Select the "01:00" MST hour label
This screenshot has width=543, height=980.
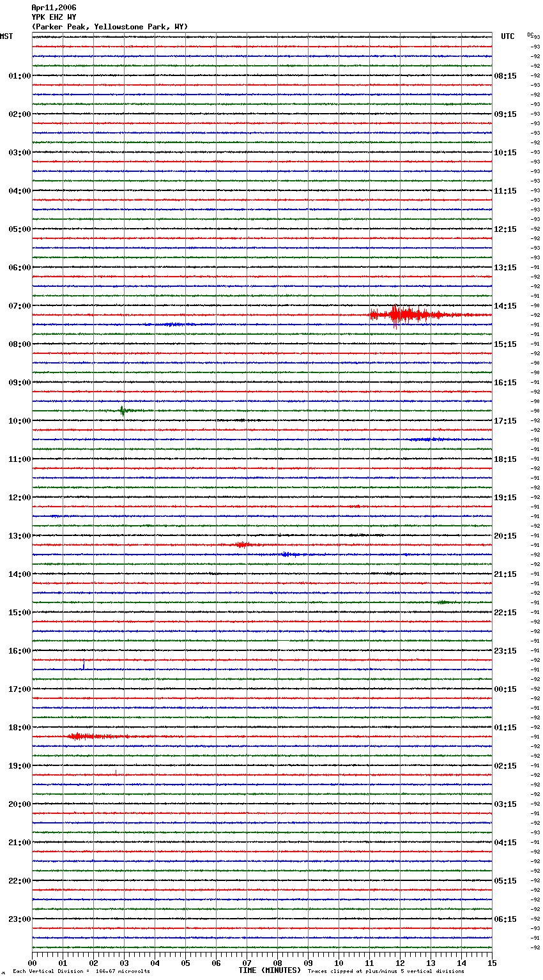[20, 76]
